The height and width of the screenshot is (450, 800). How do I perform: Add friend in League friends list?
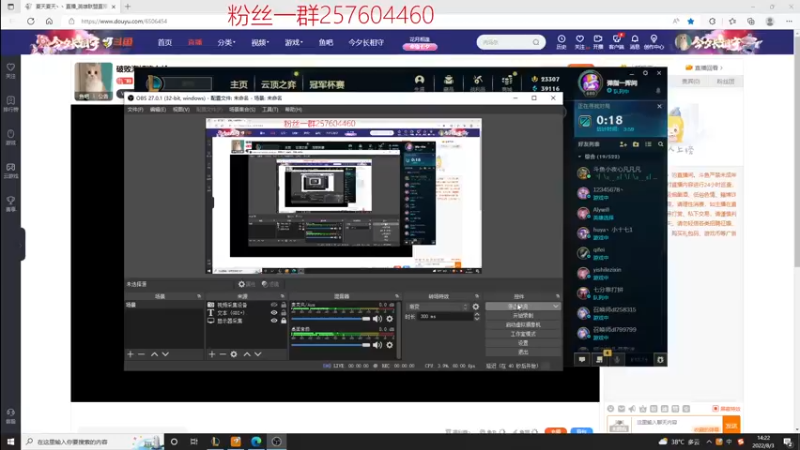click(x=623, y=144)
